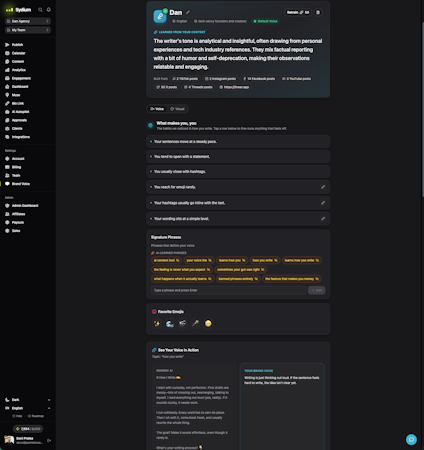This screenshot has height=450, width=424.
Task: Toggle the Dark theme selector
Action: point(28,400)
